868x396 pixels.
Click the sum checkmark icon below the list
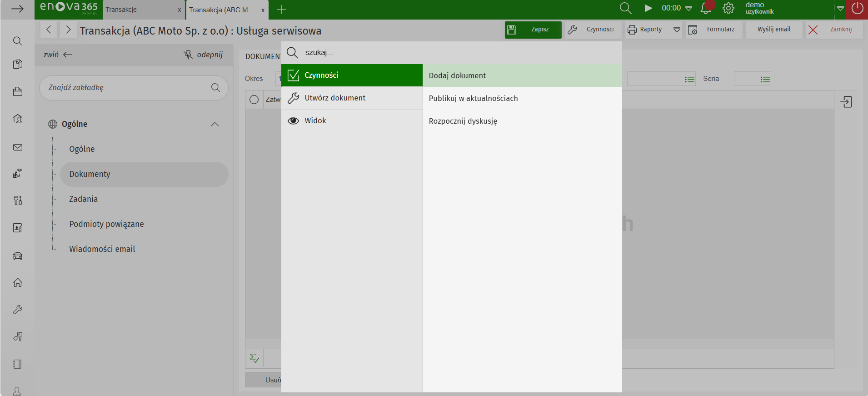point(254,358)
